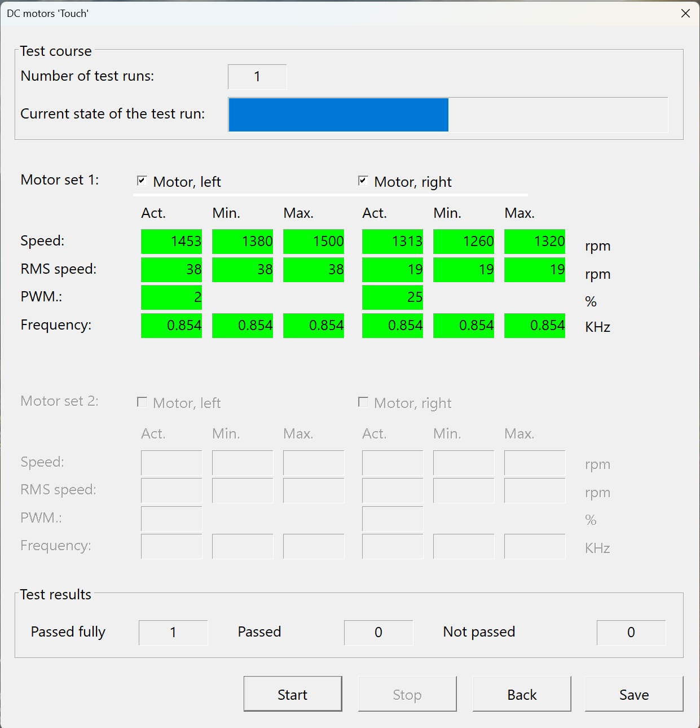This screenshot has width=700, height=728.
Task: Disable the Motor, right checkbox in Motor set 1
Action: coord(363,180)
